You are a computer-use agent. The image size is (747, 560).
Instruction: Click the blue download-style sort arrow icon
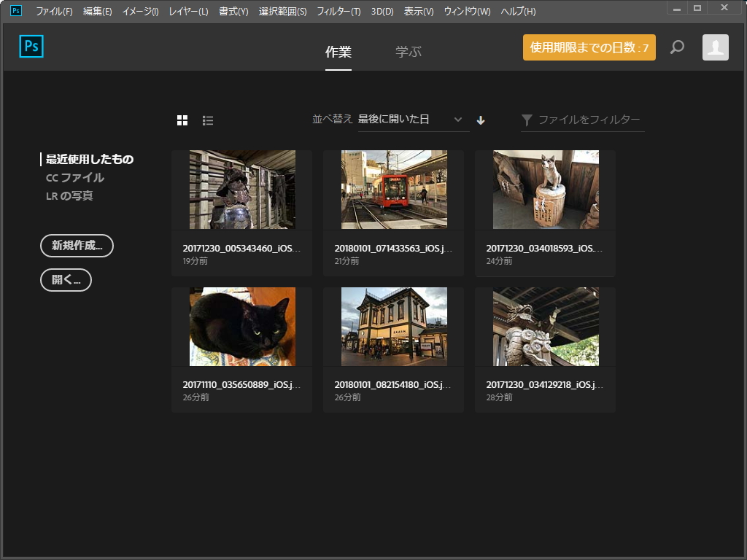[481, 119]
